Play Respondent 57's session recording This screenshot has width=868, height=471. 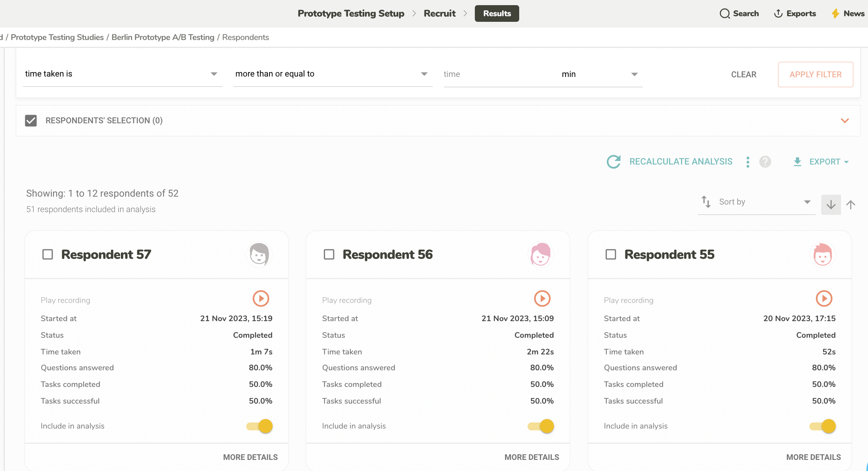261,299
